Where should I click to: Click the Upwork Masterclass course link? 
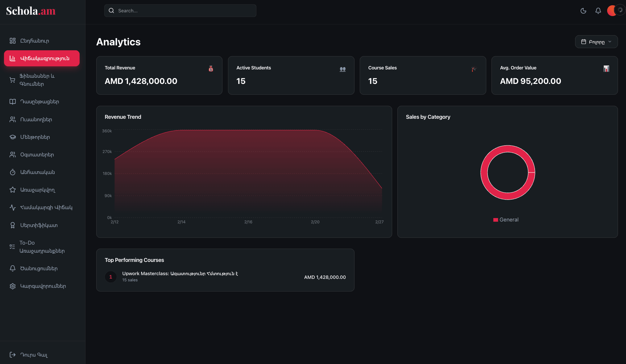[180, 274]
